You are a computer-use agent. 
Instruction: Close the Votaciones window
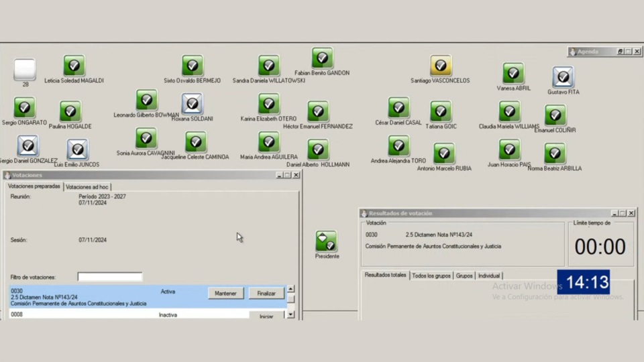[296, 175]
